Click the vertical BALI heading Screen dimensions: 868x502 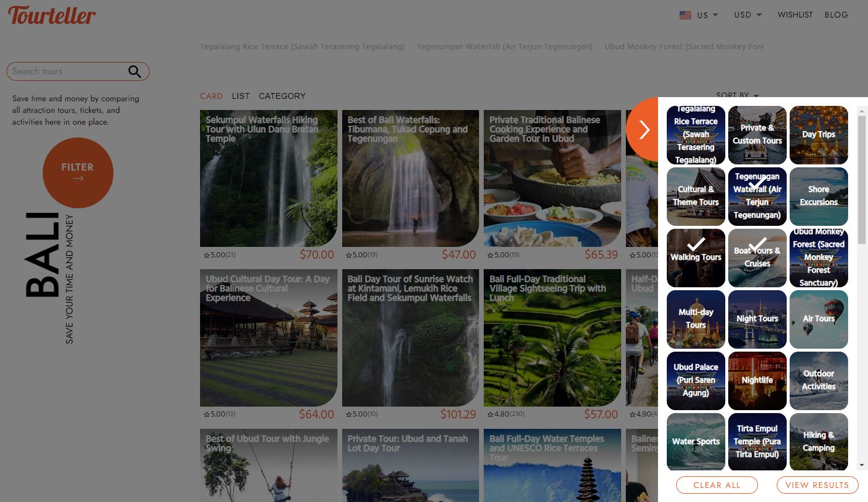pyautogui.click(x=42, y=255)
